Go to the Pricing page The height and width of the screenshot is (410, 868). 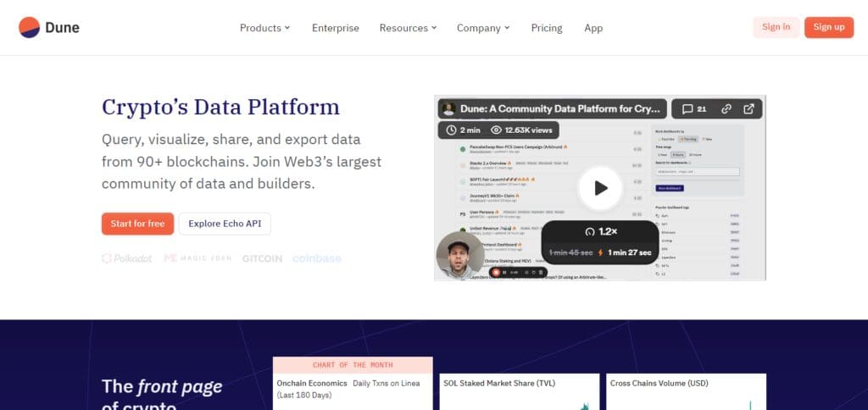[547, 28]
